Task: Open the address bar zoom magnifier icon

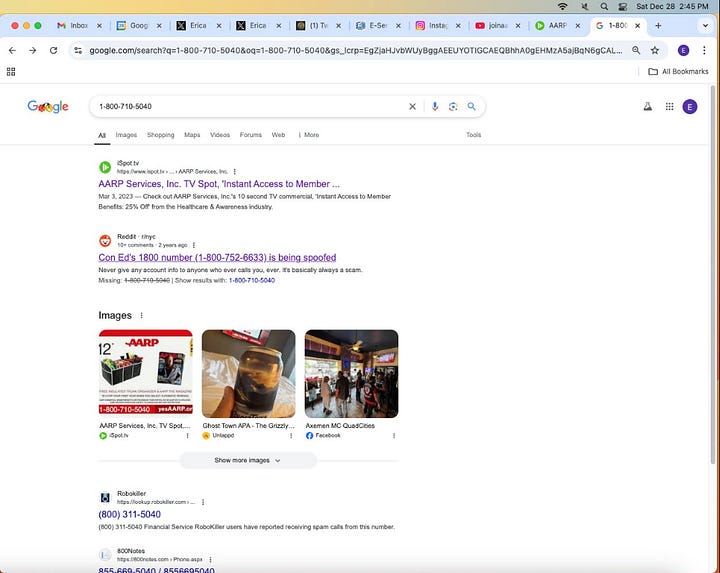Action: coord(636,51)
